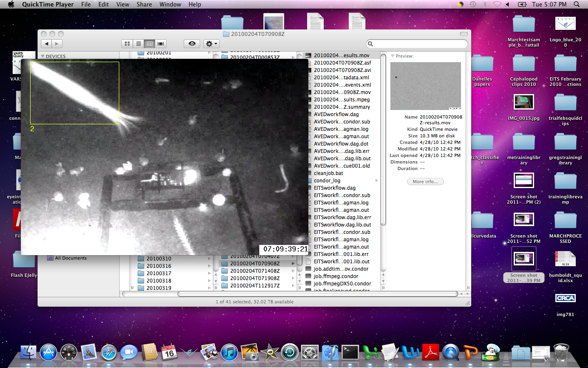The height and width of the screenshot is (368, 588).
Task: Expand the condor_log folder arrow
Action: pos(377,181)
